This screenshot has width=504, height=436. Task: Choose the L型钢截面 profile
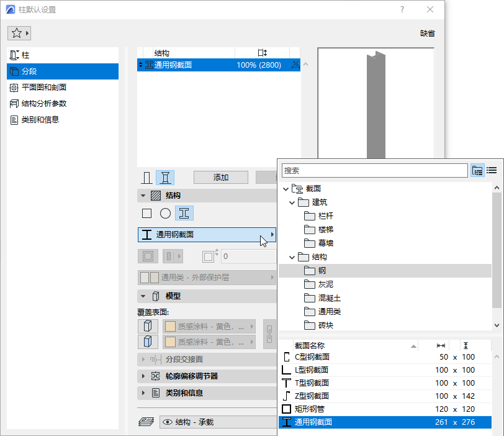385,370
